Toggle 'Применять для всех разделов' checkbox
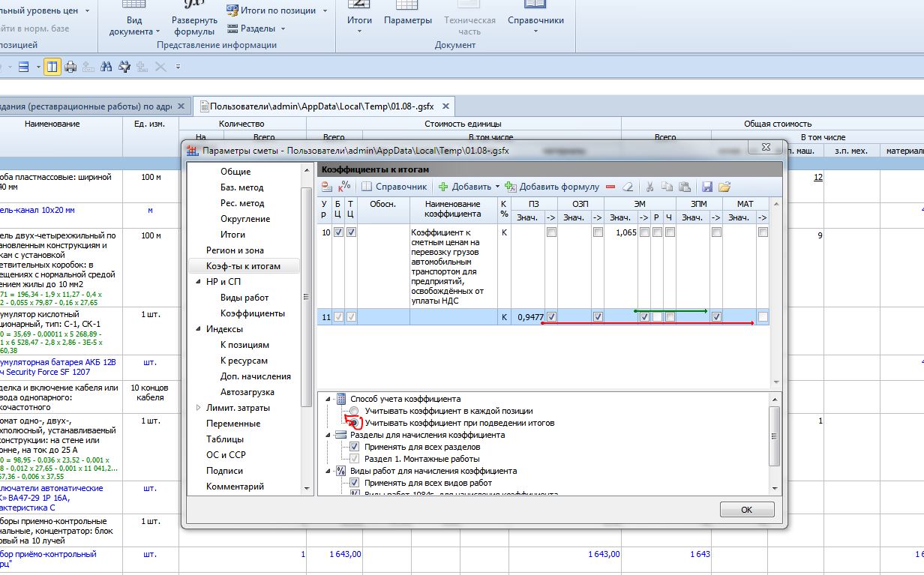The image size is (924, 575). click(x=355, y=447)
